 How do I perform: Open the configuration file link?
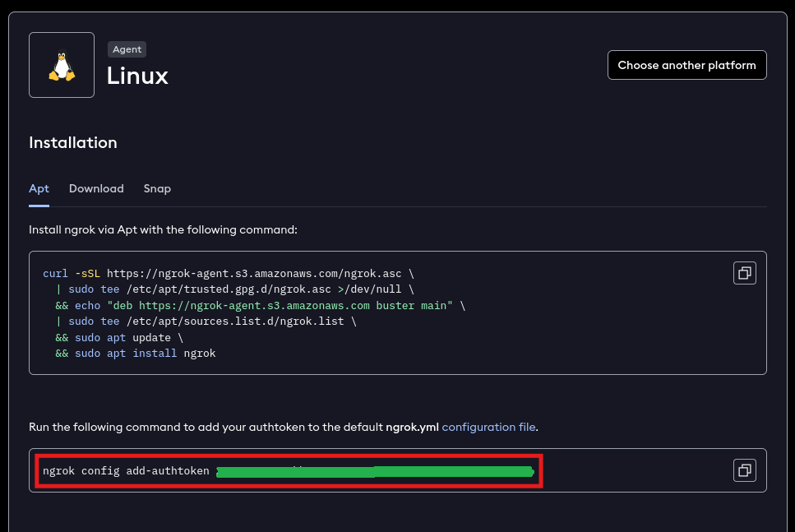pyautogui.click(x=488, y=427)
